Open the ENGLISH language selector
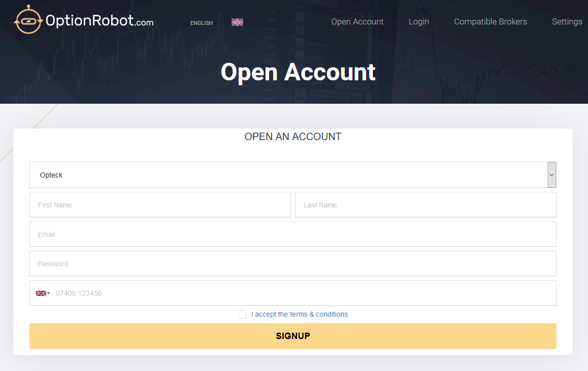 pyautogui.click(x=201, y=23)
